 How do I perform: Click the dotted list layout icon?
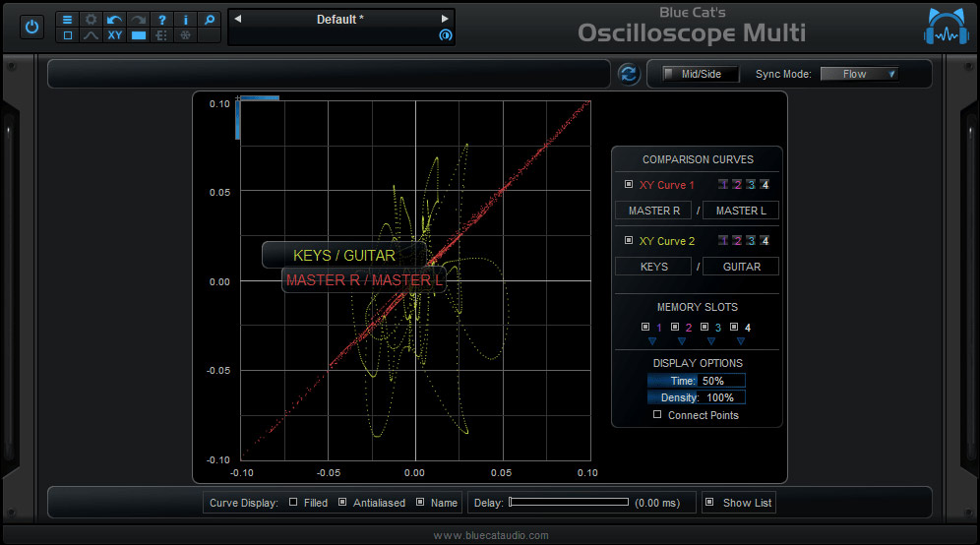(x=162, y=35)
